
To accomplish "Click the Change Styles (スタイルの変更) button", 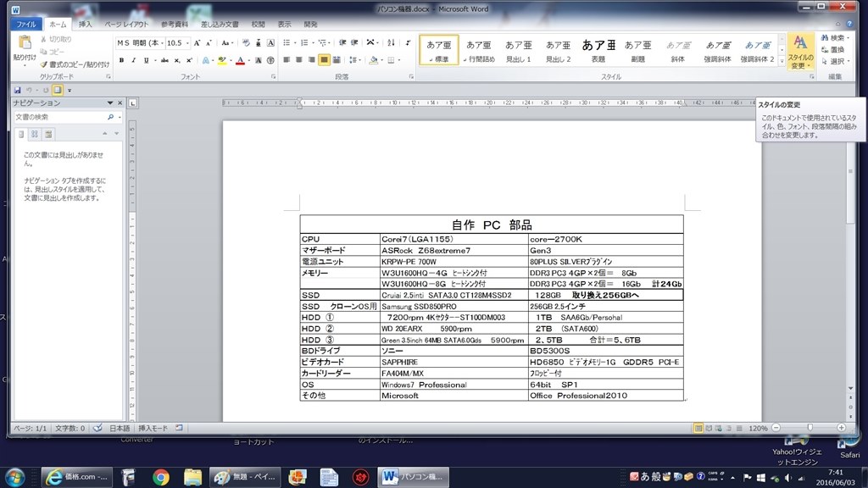I will (800, 52).
